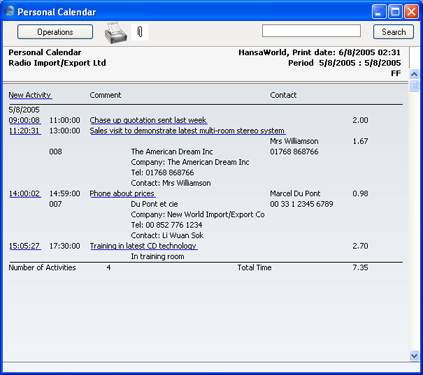Viewport: 423px width, 375px height.
Task: Click 'Period 5/8/2005 : 5/8/2005' header text
Action: coord(345,63)
